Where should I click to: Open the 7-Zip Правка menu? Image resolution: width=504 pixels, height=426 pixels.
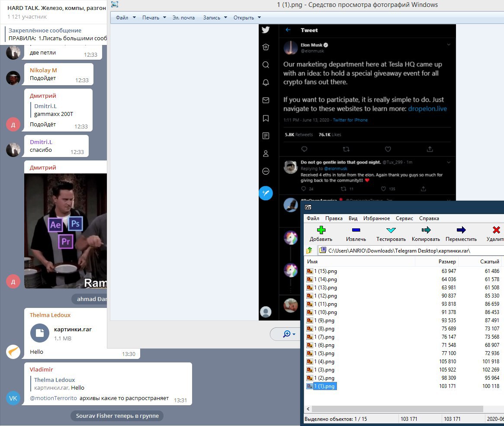click(x=334, y=218)
